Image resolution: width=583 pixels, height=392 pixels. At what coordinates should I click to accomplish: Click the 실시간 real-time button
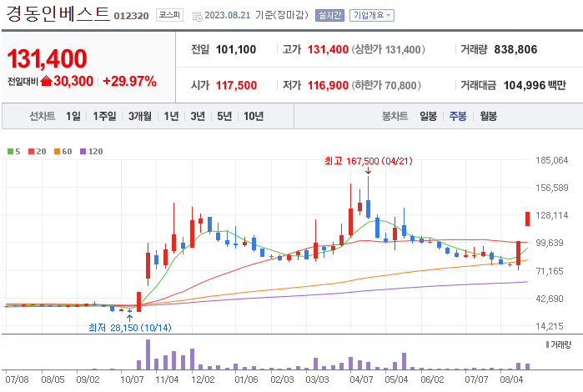[x=329, y=15]
